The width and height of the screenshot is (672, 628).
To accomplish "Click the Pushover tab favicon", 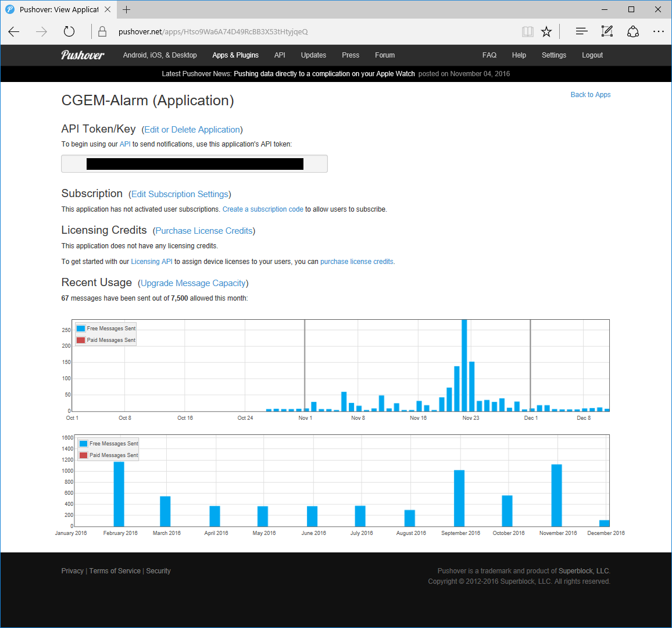I will click(10, 9).
